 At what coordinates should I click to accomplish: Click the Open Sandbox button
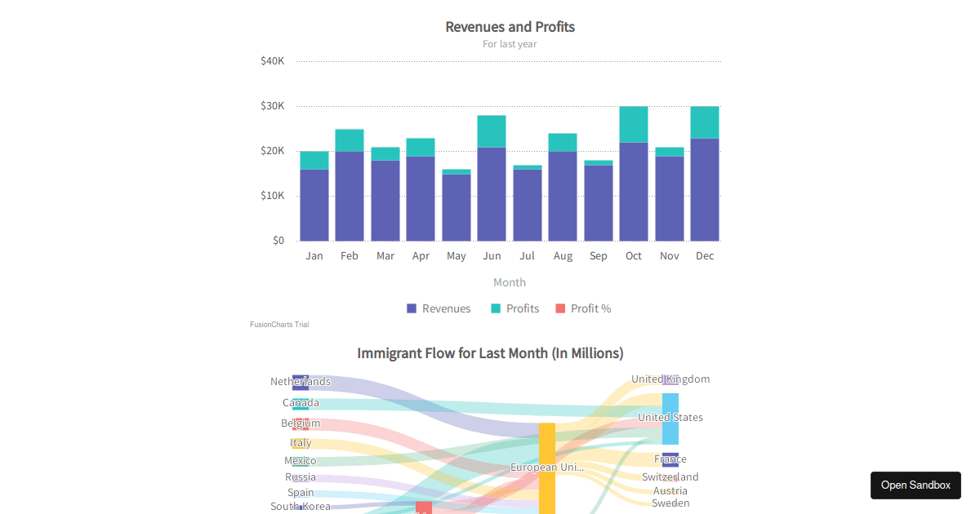click(915, 485)
